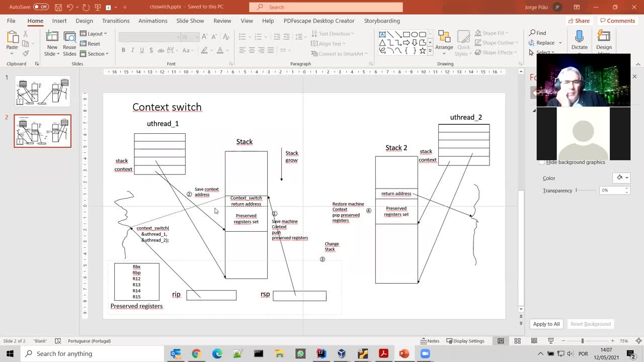Open the Arrange dropdown

pos(444,43)
